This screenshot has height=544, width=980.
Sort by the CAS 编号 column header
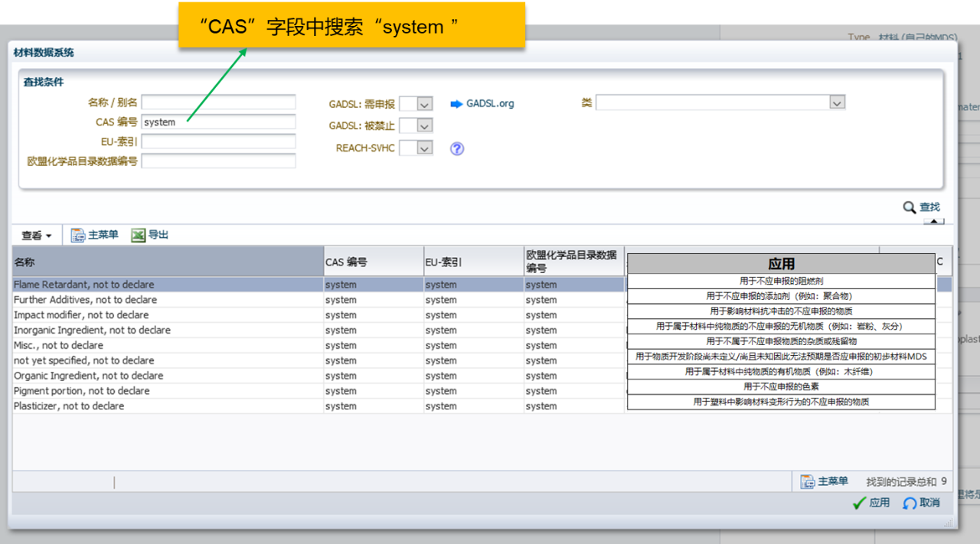pyautogui.click(x=374, y=262)
